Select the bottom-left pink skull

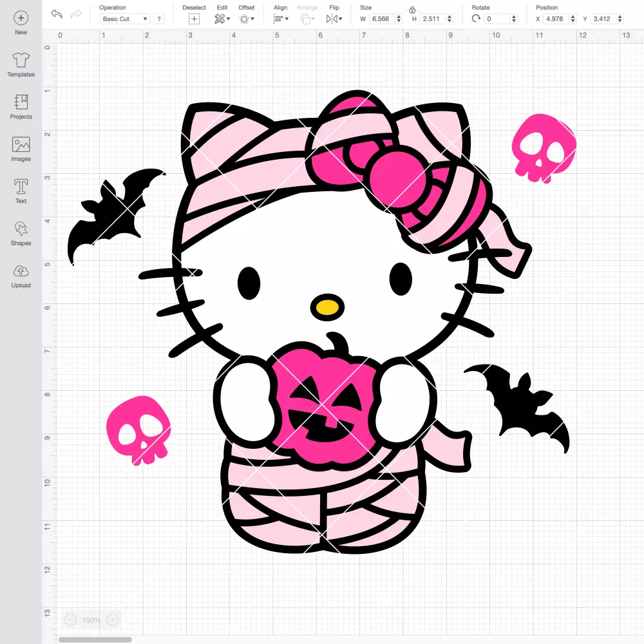tap(138, 430)
